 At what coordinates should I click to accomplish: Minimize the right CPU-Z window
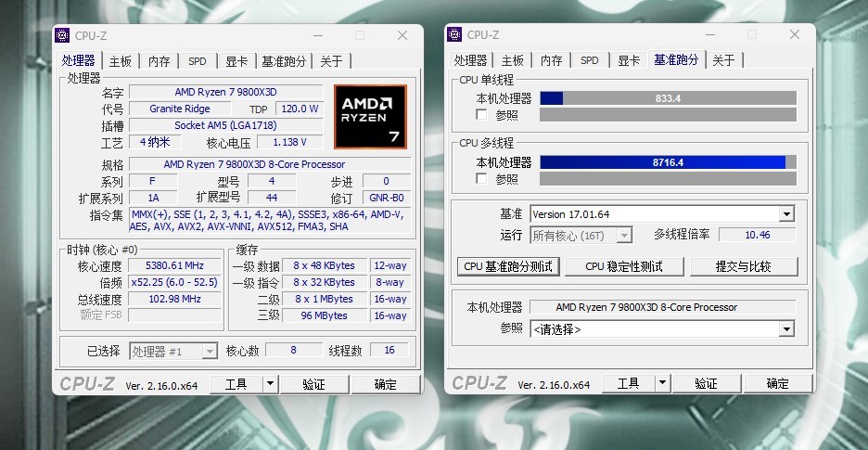(x=710, y=34)
